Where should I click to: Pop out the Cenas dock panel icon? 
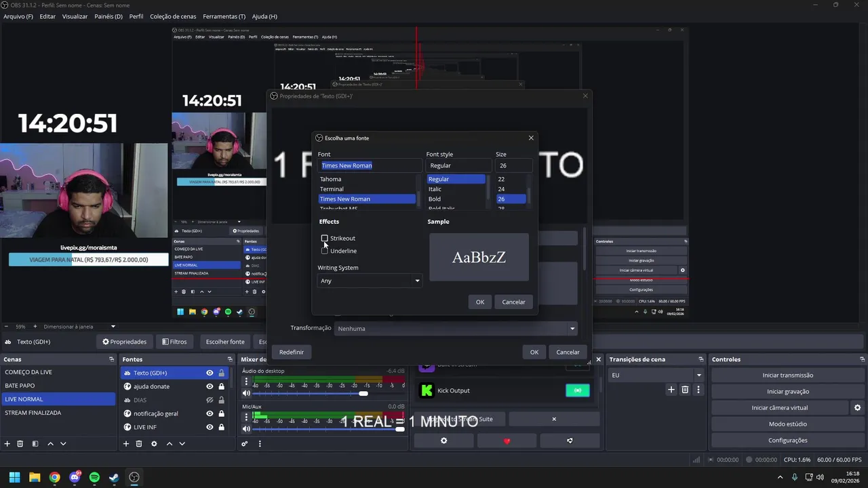(111, 359)
